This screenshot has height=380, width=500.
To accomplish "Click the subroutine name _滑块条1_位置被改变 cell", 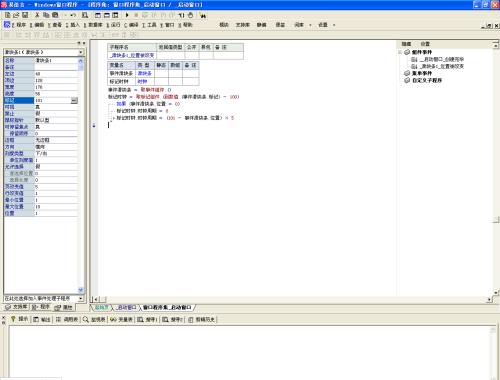I will (132, 55).
